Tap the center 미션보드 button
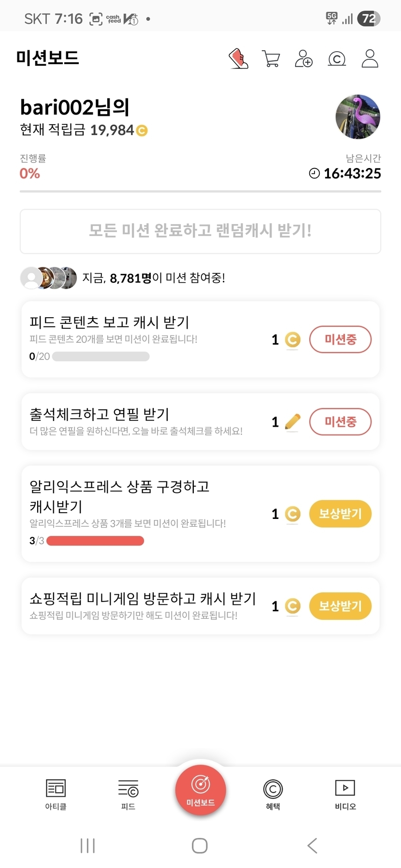The image size is (401, 868). click(x=200, y=790)
